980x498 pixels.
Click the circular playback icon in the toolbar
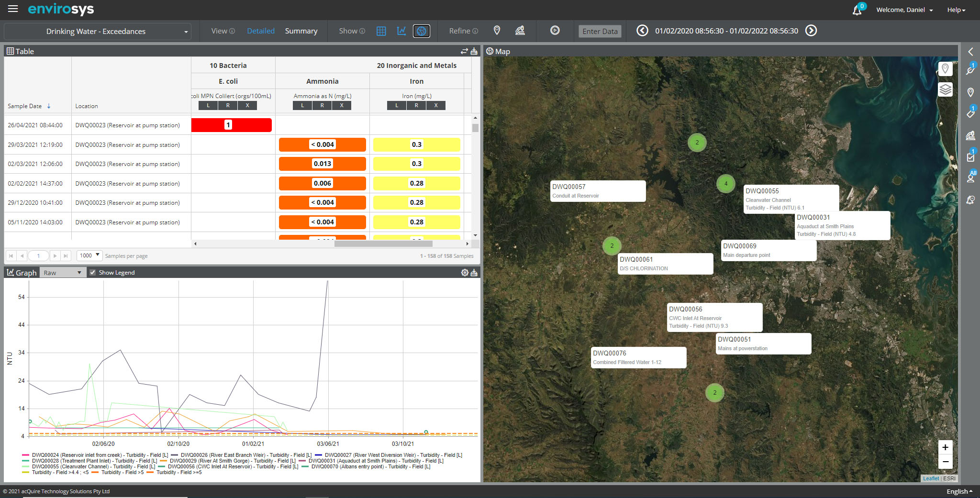click(x=555, y=31)
